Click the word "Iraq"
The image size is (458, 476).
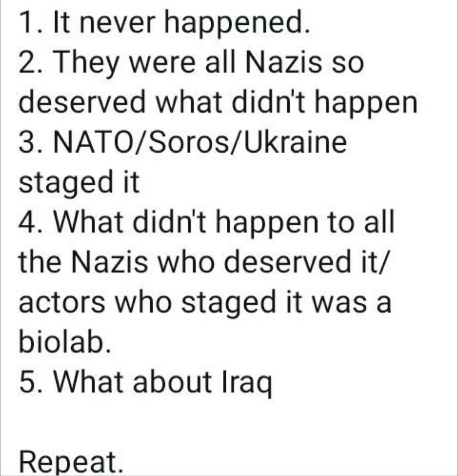pos(246,382)
